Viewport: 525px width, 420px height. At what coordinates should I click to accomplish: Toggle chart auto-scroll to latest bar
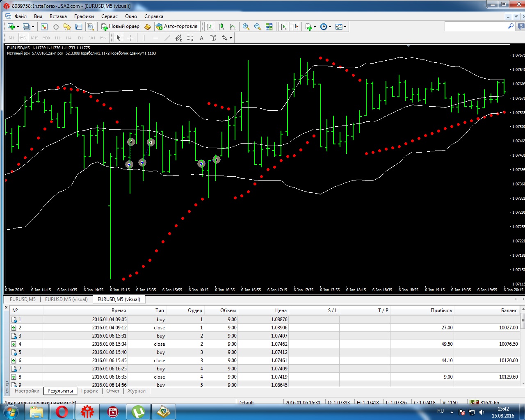[283, 27]
